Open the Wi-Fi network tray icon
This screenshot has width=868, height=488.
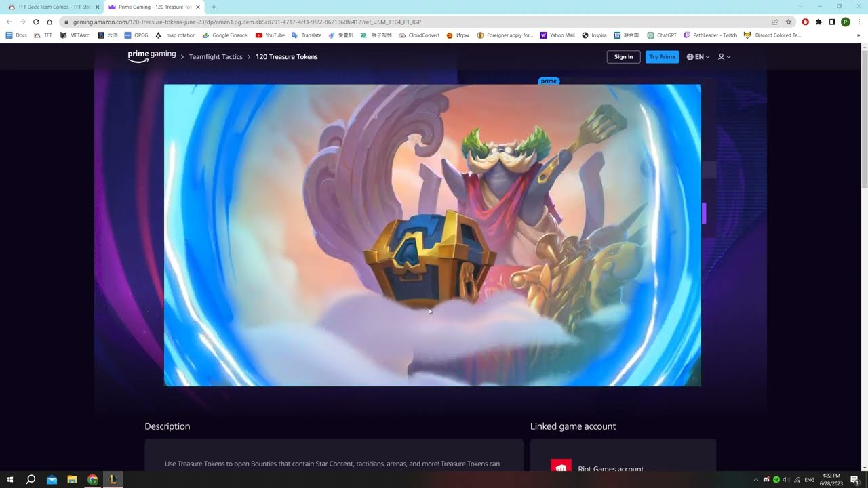click(797, 480)
